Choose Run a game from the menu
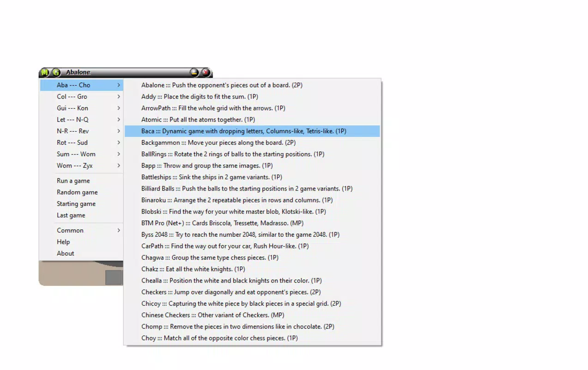Image resolution: width=588 pixels, height=370 pixels. 82,181
